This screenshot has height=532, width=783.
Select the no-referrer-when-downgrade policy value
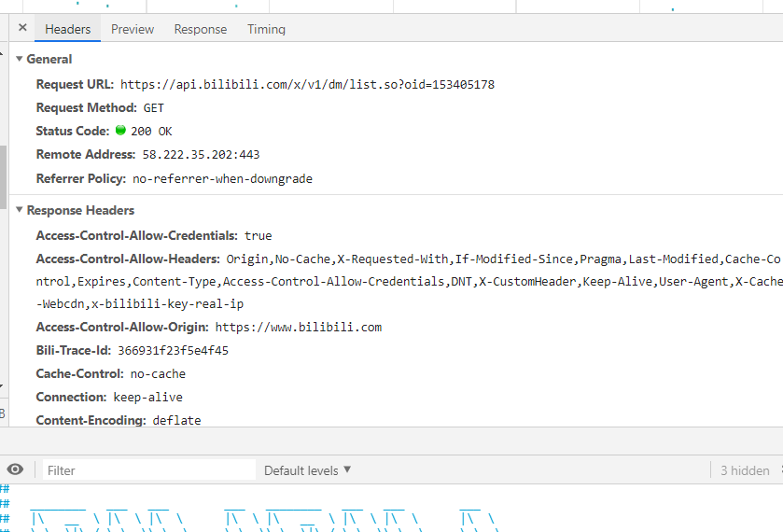tap(222, 179)
